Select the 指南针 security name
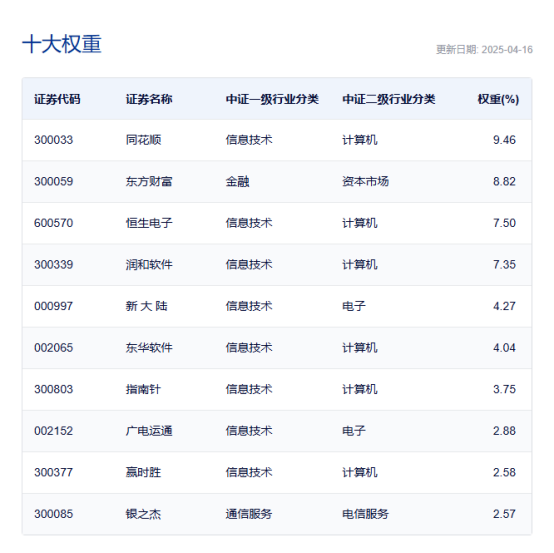 [x=143, y=389]
